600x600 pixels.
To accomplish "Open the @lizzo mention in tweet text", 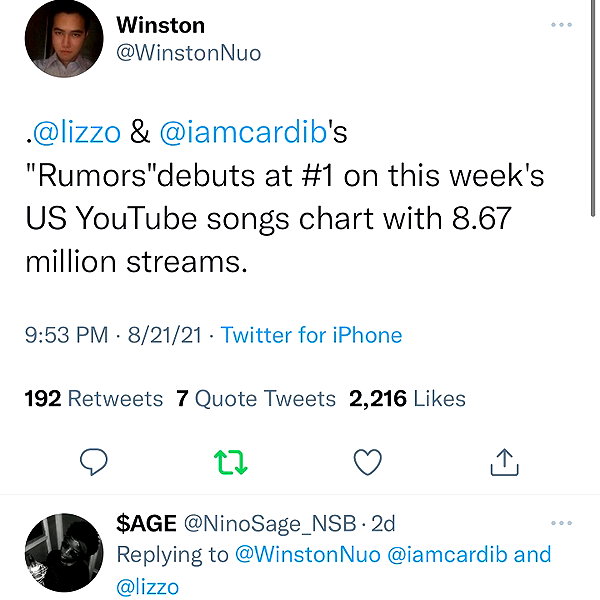I will (x=77, y=132).
